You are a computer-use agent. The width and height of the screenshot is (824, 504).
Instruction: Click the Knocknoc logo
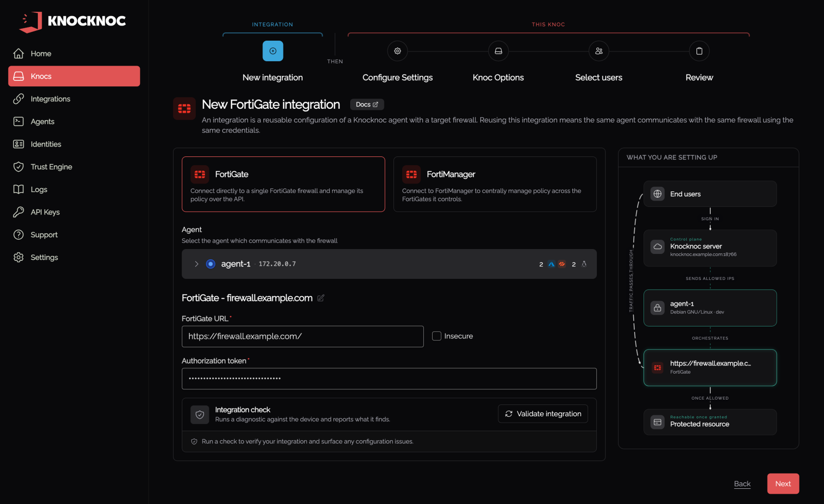coord(73,21)
